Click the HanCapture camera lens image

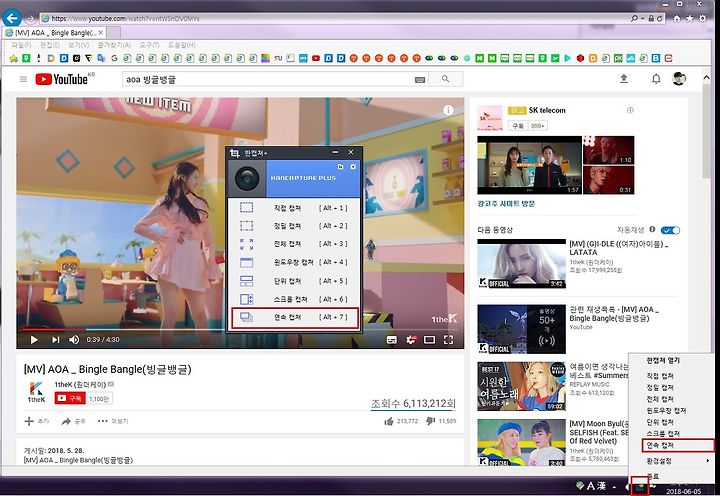click(247, 179)
